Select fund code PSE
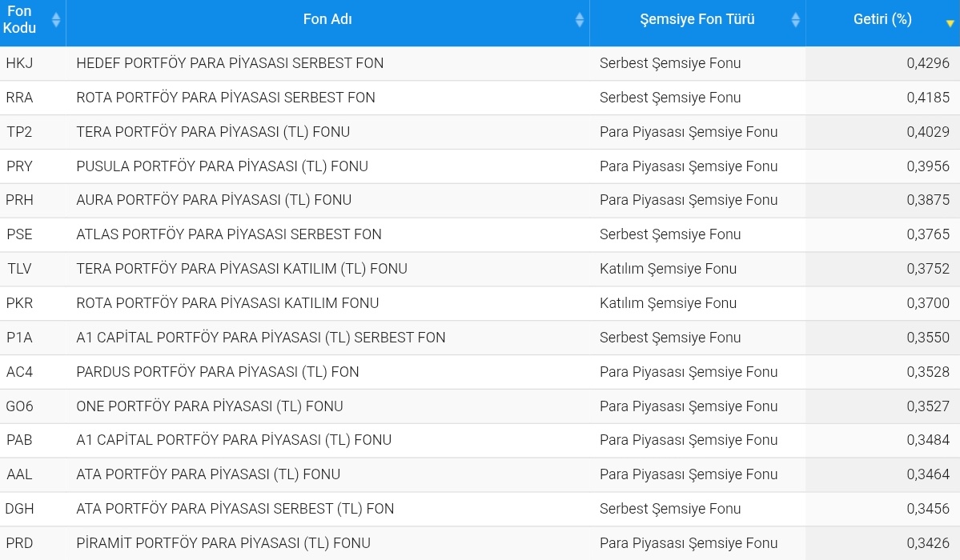 [x=19, y=234]
